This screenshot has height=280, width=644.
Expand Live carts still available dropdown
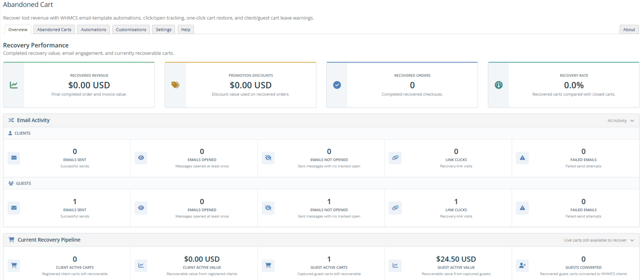point(599,240)
